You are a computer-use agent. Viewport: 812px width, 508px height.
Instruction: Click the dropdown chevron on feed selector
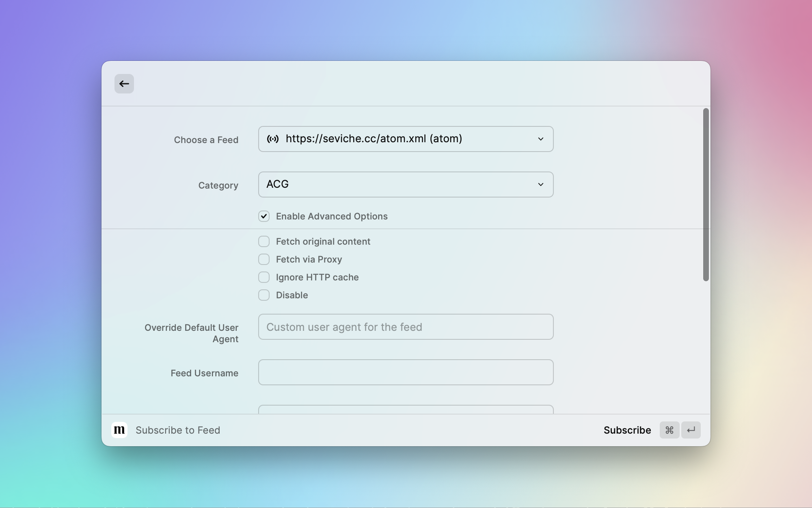point(540,139)
